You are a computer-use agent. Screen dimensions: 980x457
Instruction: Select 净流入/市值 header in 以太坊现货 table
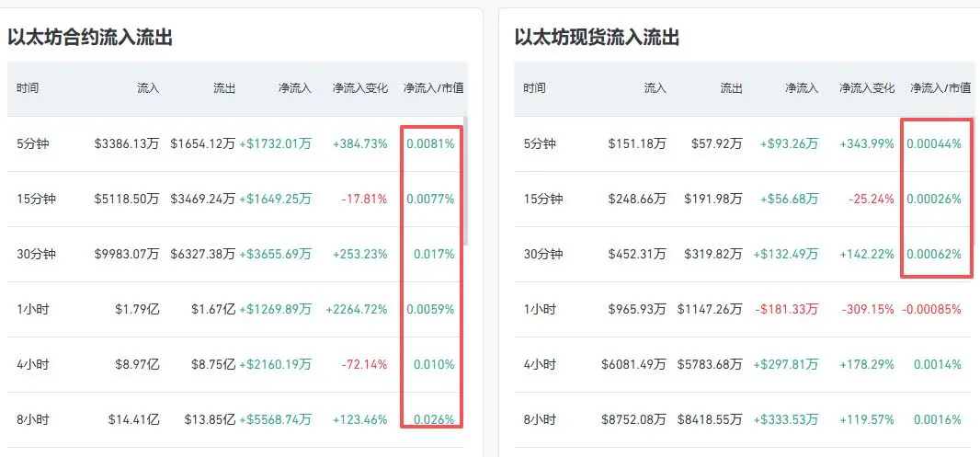940,88
